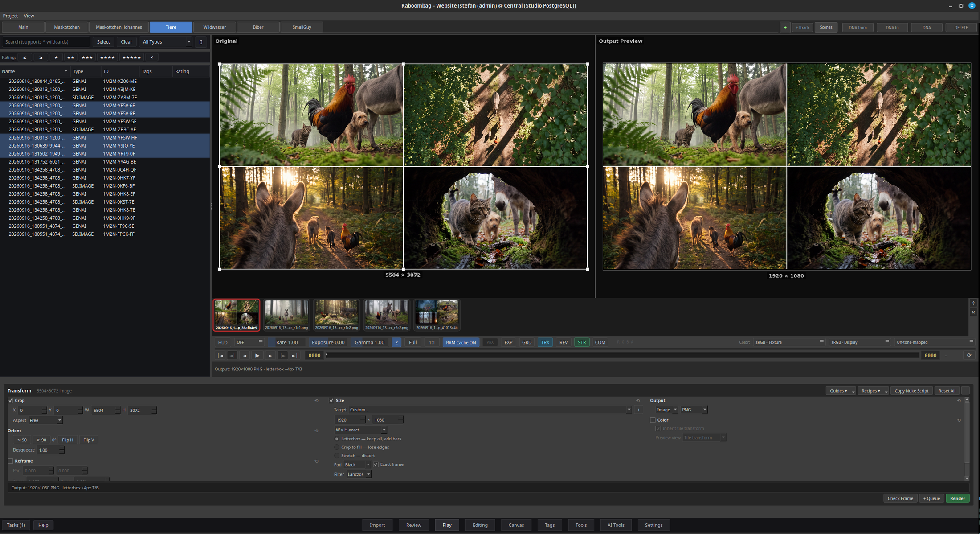
Task: Reset the Size section values
Action: tap(638, 401)
